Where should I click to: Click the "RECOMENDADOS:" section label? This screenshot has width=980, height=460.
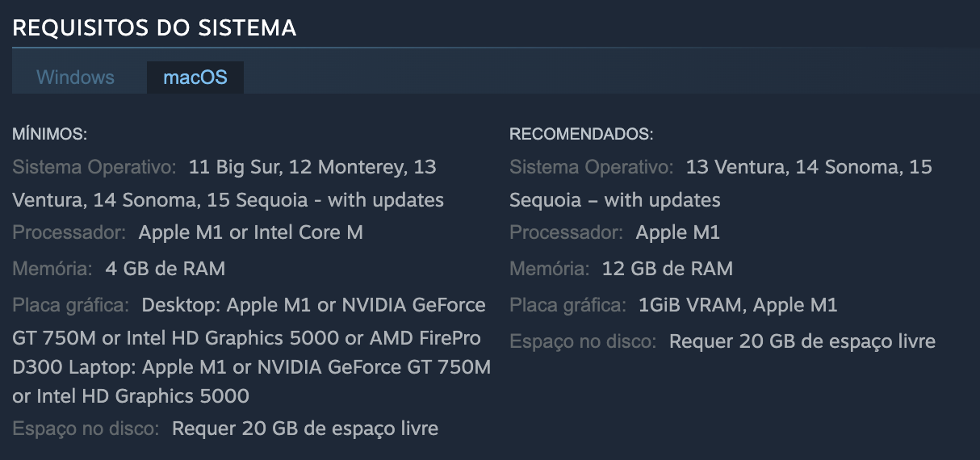(x=581, y=133)
